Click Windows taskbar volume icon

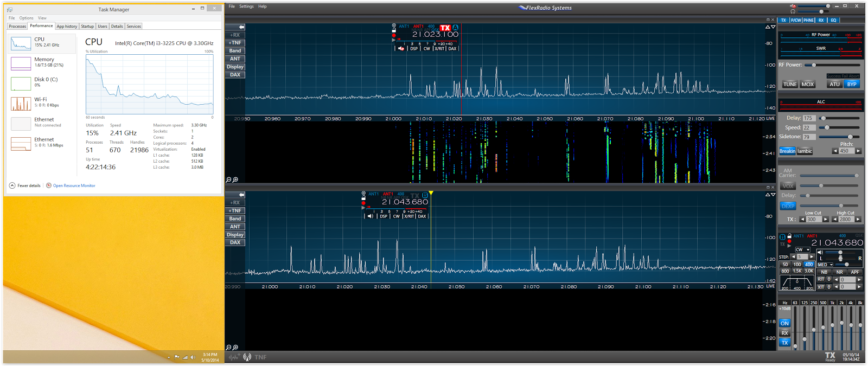193,357
